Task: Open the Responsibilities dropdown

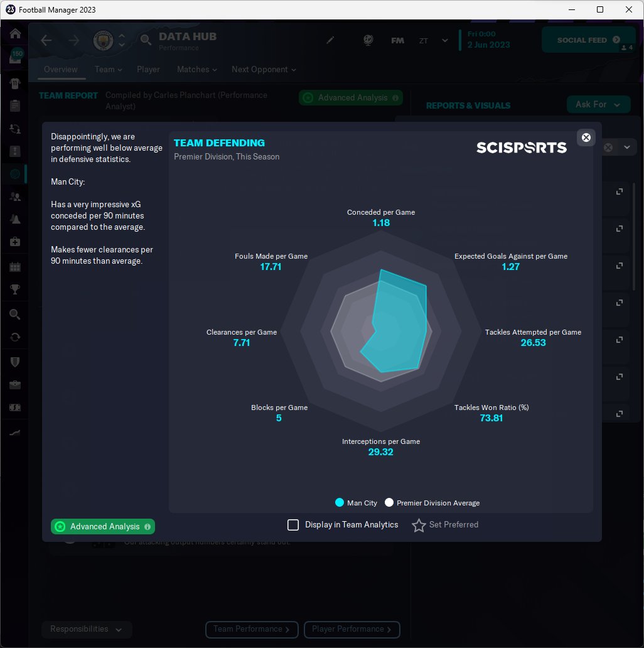Action: point(87,629)
